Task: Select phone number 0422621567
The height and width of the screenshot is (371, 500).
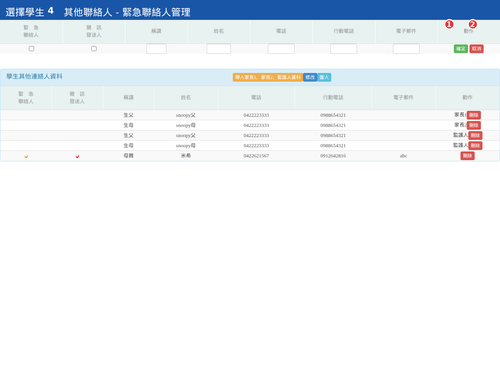Action: click(256, 156)
